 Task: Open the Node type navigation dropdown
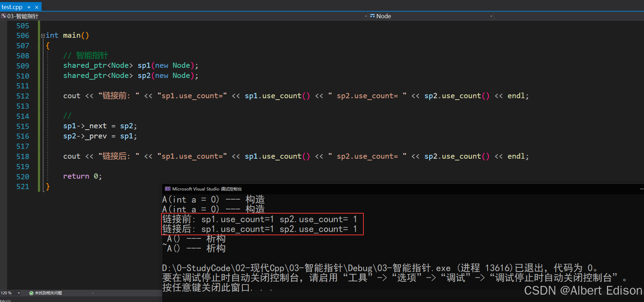[x=431, y=16]
